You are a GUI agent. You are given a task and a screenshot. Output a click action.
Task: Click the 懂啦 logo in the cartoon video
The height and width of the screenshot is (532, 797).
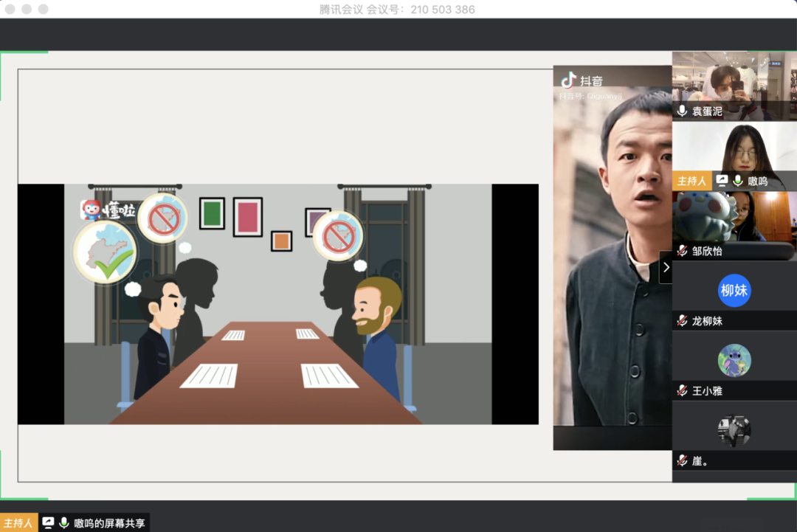pyautogui.click(x=108, y=210)
